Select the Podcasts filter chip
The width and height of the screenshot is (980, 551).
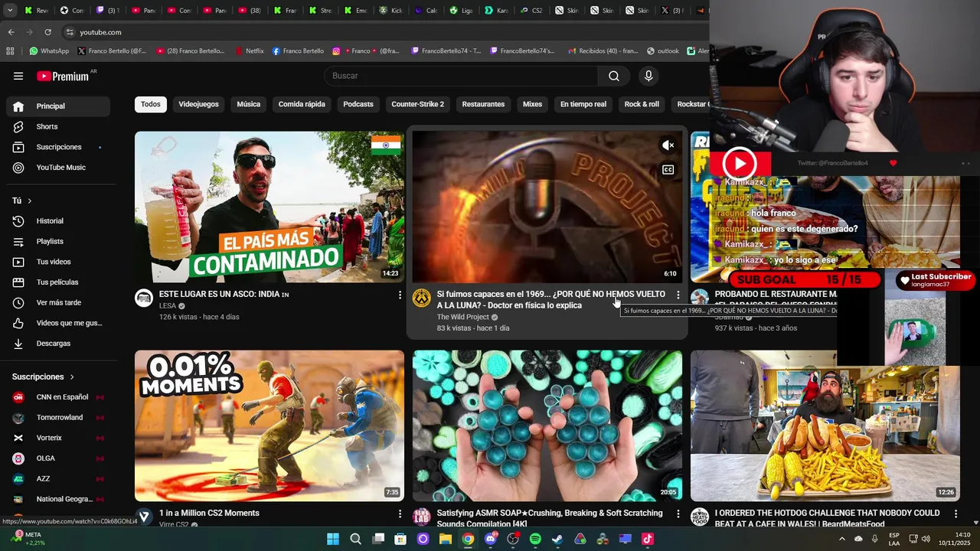coord(358,104)
